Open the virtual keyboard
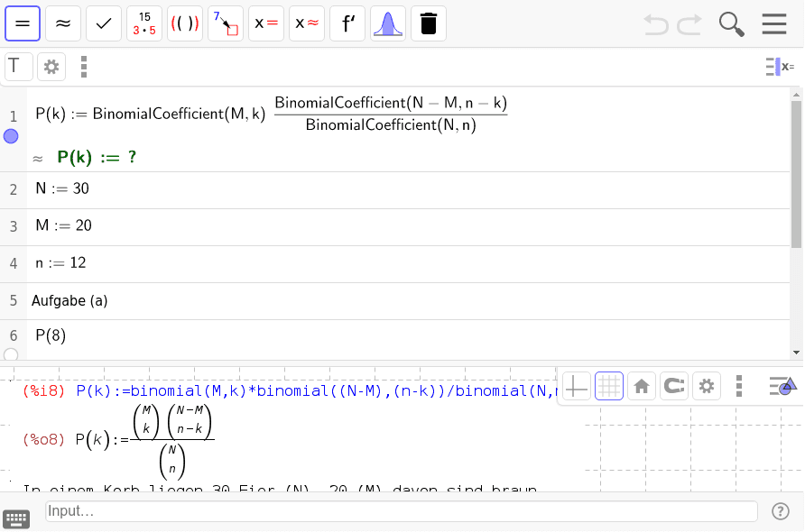Screen dimensions: 805x532 [16, 519]
